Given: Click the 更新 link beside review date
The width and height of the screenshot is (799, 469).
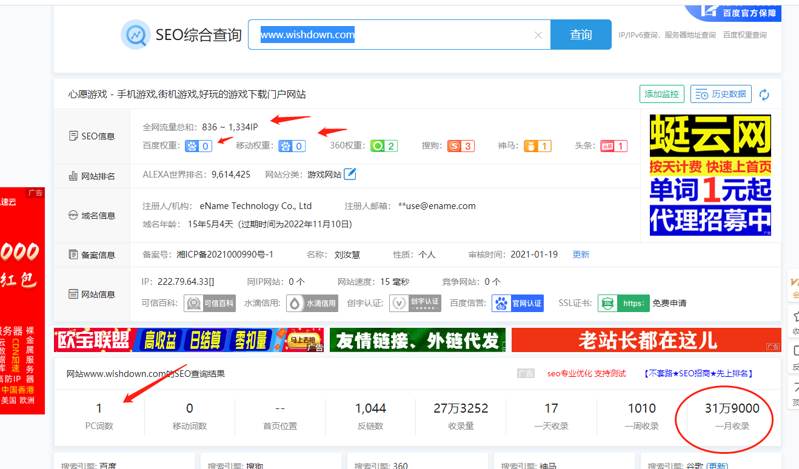Looking at the screenshot, I should tap(581, 254).
